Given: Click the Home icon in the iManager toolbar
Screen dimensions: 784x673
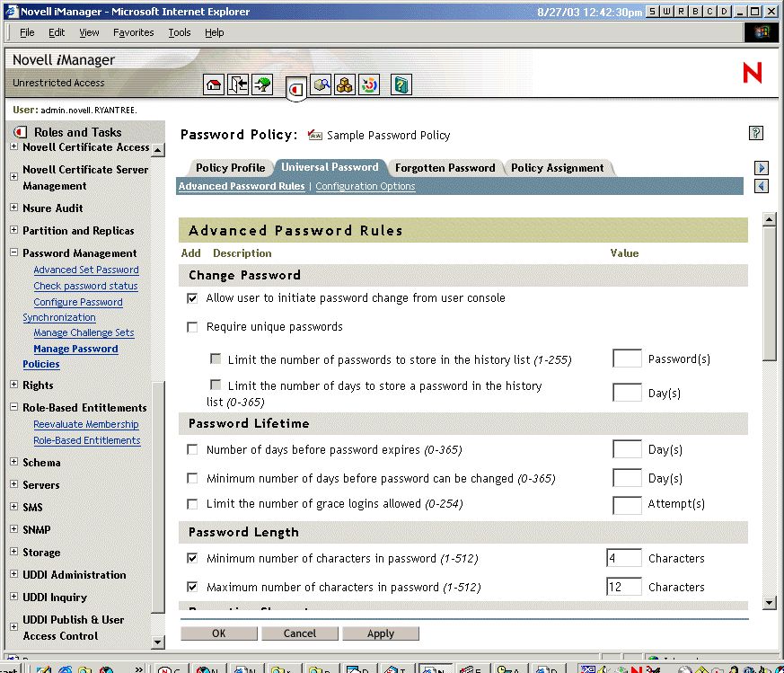Looking at the screenshot, I should (214, 84).
